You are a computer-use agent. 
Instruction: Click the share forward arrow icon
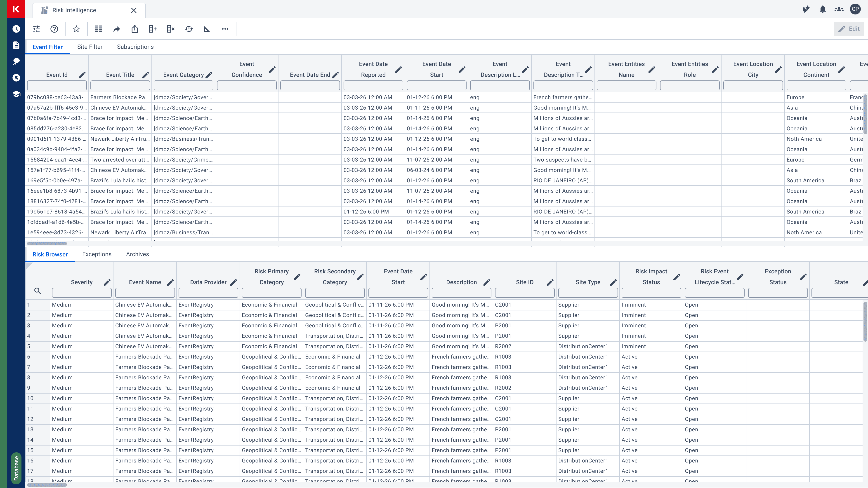coord(117,29)
